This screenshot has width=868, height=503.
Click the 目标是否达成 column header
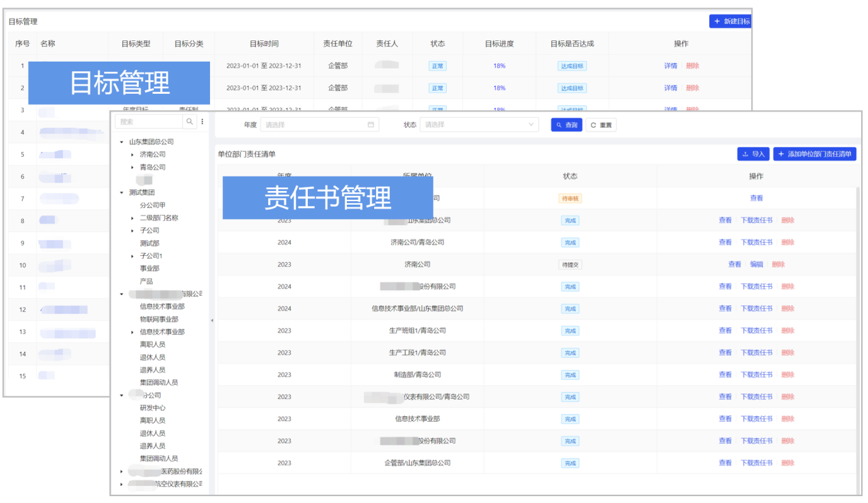(x=572, y=44)
